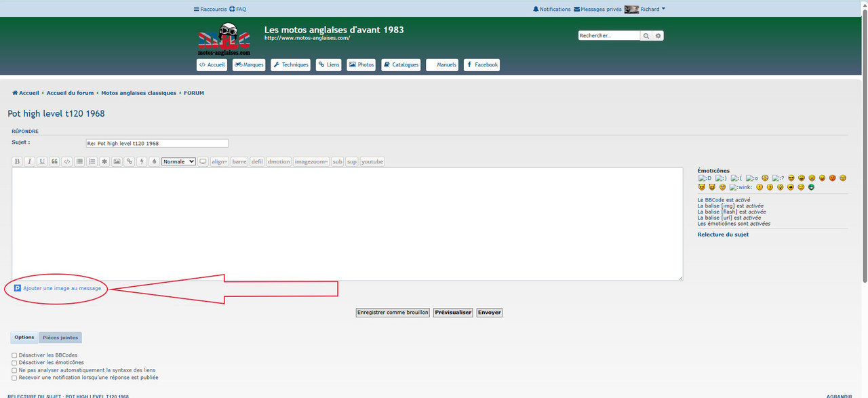Insert the red angry emoticon

click(833, 178)
